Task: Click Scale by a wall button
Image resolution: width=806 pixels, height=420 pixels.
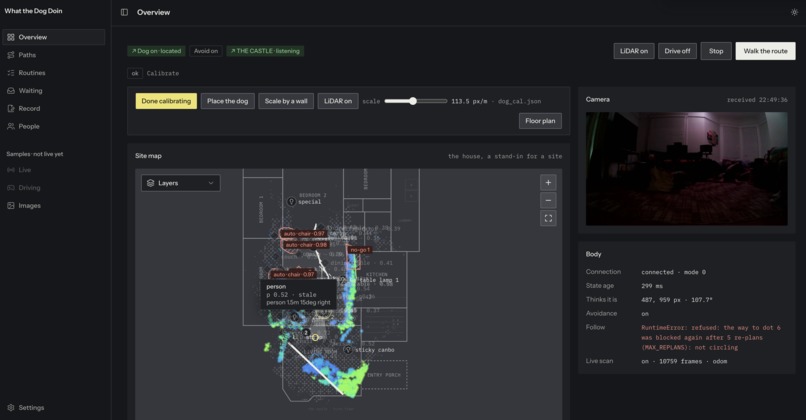Action: pyautogui.click(x=286, y=101)
